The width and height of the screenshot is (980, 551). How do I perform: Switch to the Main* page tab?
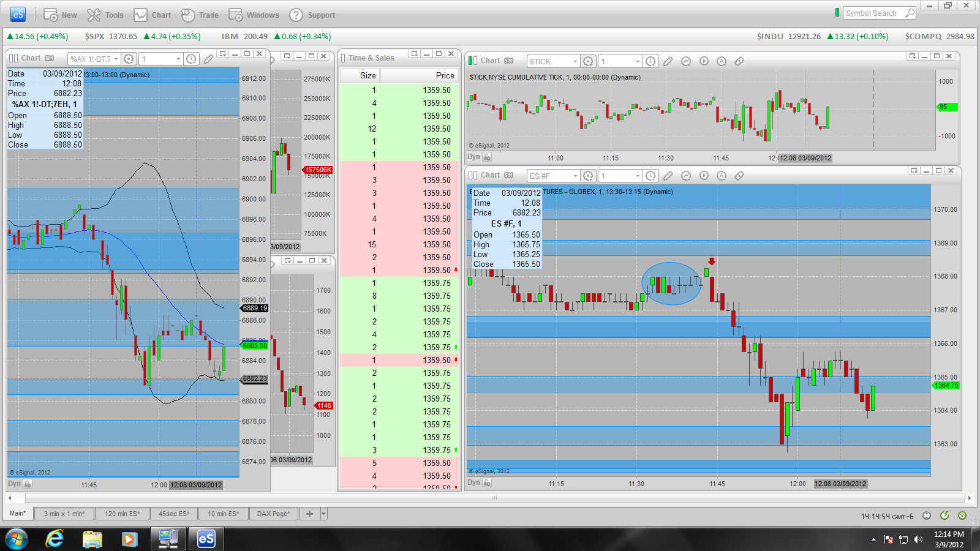[18, 513]
